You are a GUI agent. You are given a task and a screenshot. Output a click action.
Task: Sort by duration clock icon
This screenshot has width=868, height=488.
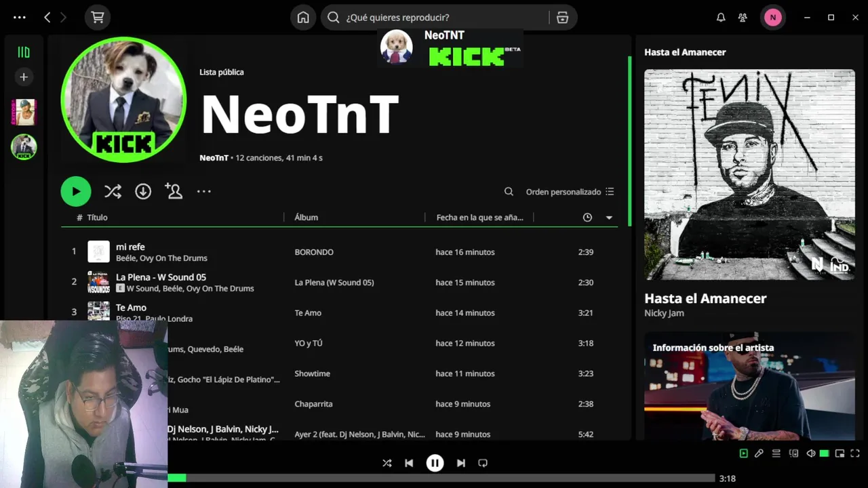tap(587, 218)
